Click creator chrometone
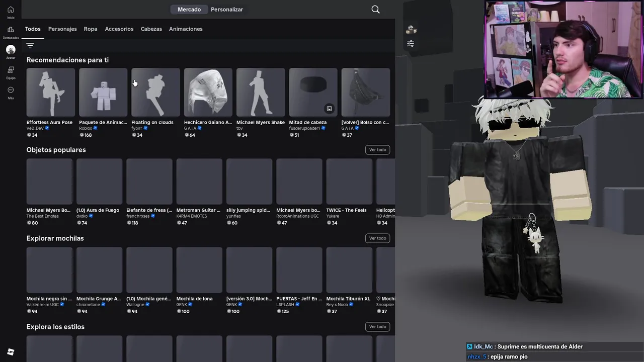The image size is (644, 362). [89, 305]
